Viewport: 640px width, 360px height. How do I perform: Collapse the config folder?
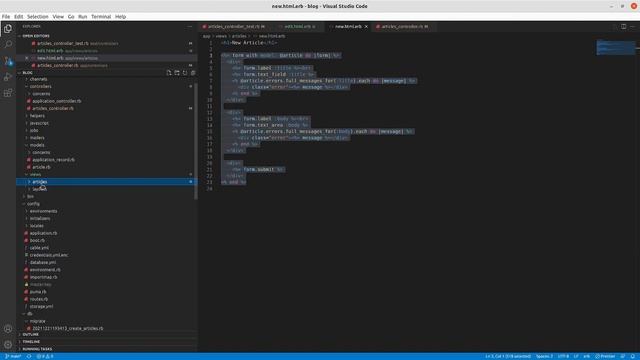[x=33, y=204]
